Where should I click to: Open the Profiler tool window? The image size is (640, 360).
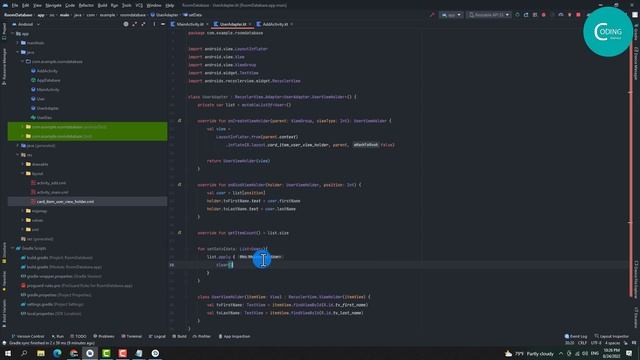point(201,336)
